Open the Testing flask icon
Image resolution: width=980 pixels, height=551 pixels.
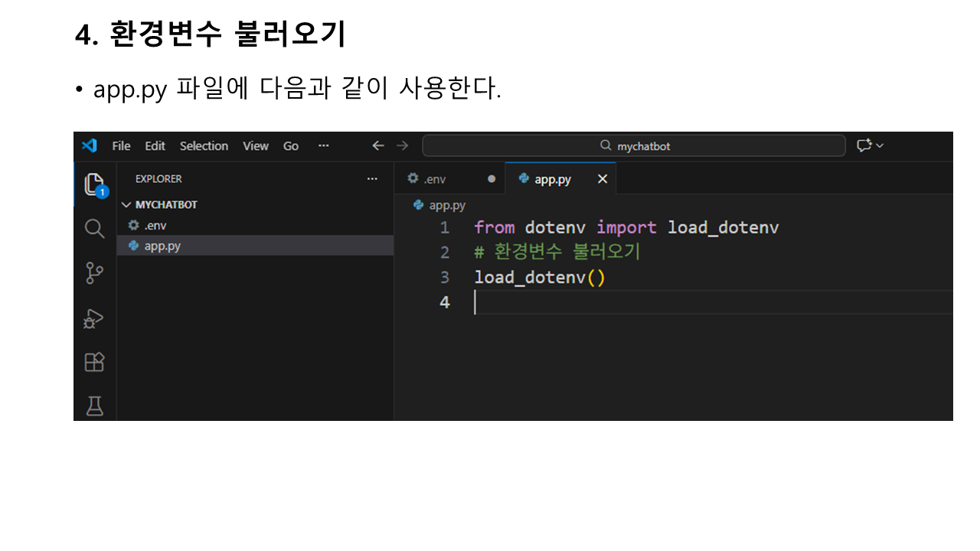point(94,406)
